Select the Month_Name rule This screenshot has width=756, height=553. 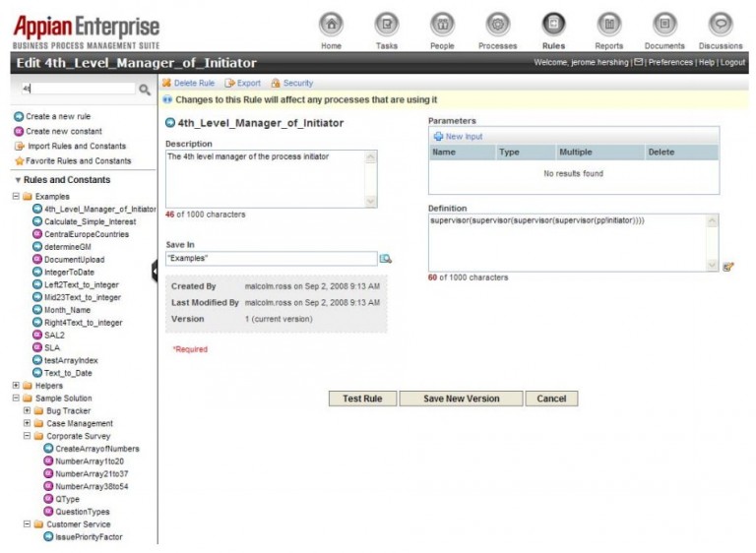point(67,310)
